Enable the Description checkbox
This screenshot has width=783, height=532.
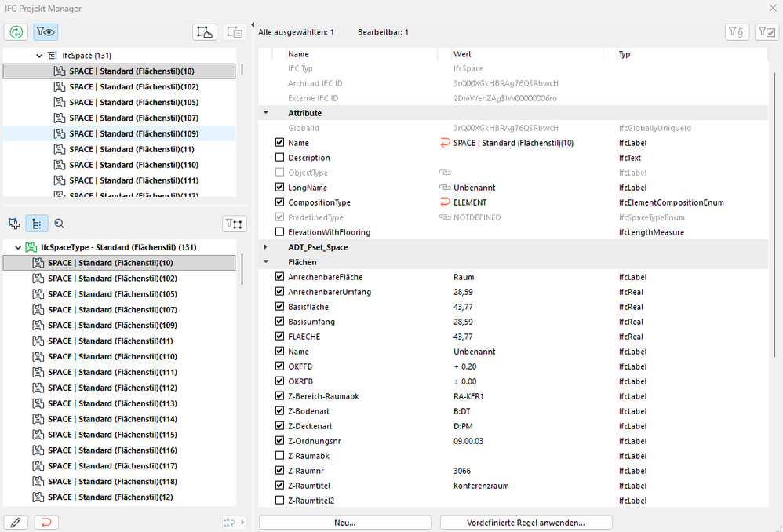tap(279, 158)
